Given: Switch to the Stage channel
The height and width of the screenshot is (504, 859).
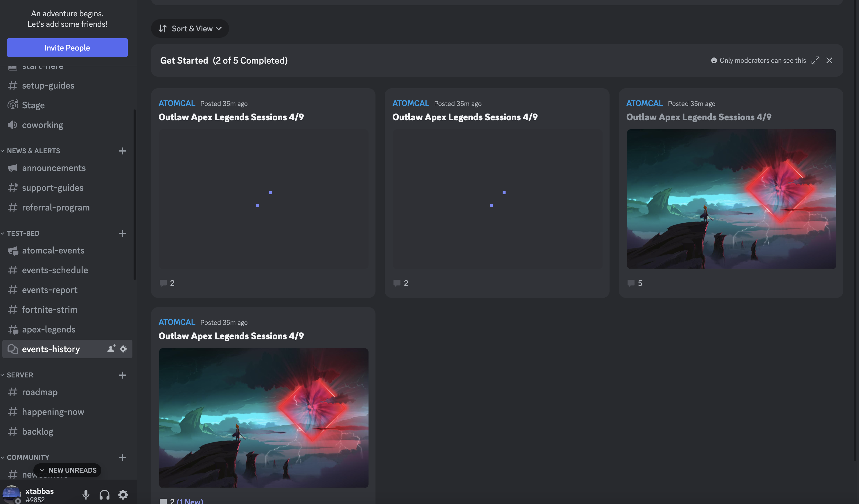Looking at the screenshot, I should [x=33, y=105].
